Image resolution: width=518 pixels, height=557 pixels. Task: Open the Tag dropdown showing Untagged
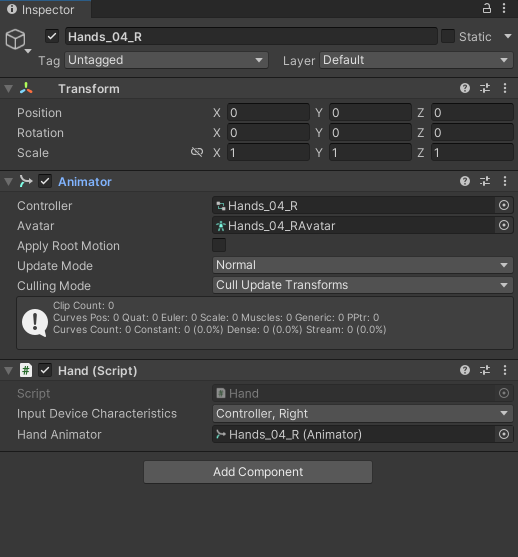166,60
